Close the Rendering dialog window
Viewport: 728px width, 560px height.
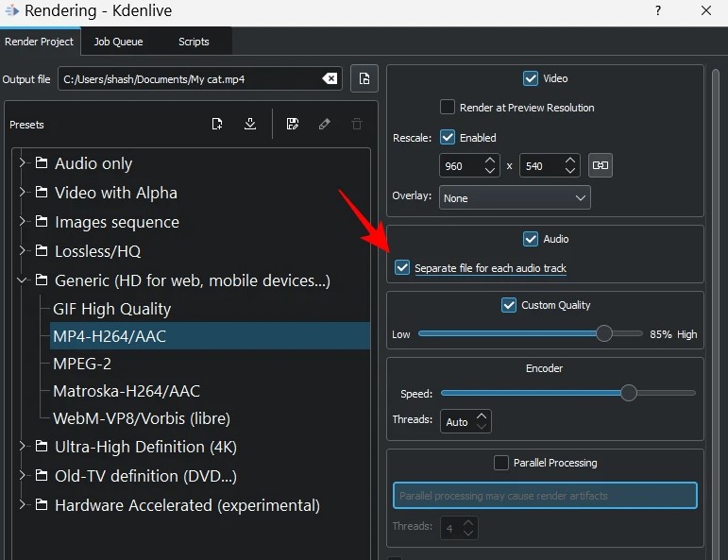[x=706, y=10]
